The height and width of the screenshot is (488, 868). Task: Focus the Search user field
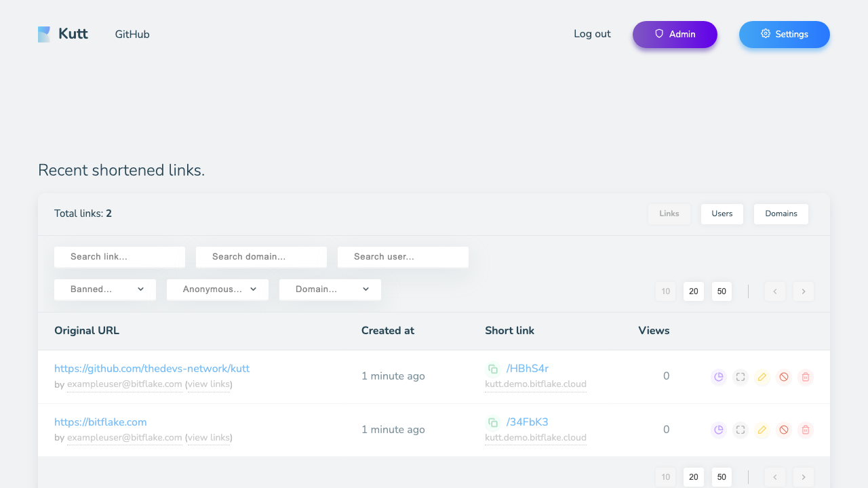pos(403,257)
